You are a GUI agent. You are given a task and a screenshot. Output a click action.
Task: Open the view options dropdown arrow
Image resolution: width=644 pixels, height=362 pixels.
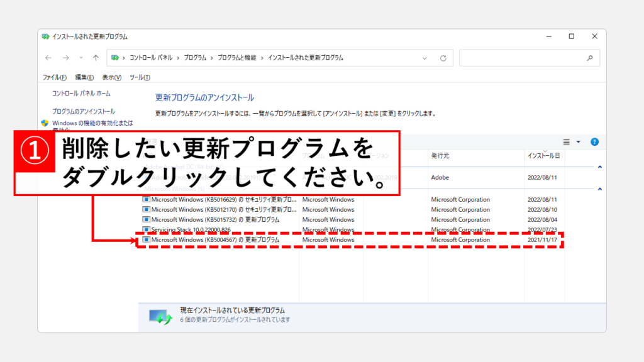pyautogui.click(x=578, y=142)
